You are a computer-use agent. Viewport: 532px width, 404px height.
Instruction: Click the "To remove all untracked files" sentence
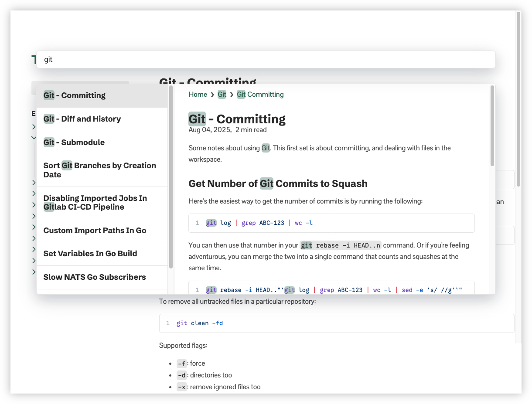pos(237,302)
